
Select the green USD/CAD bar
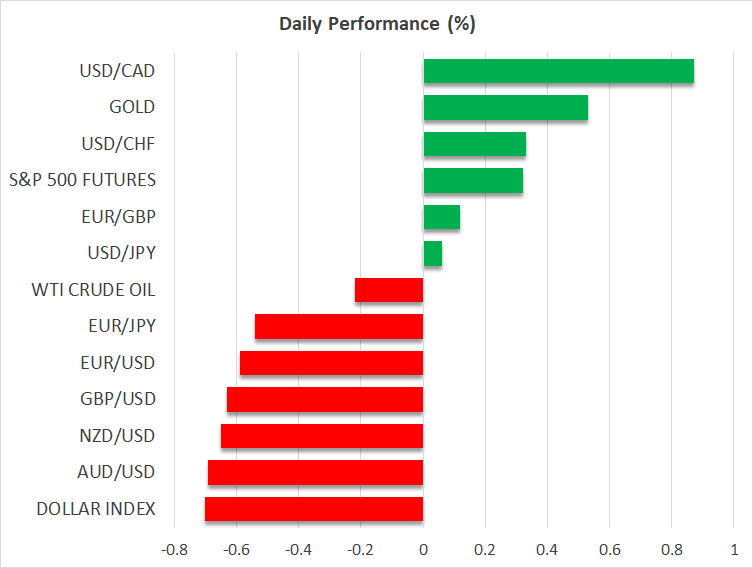point(558,72)
